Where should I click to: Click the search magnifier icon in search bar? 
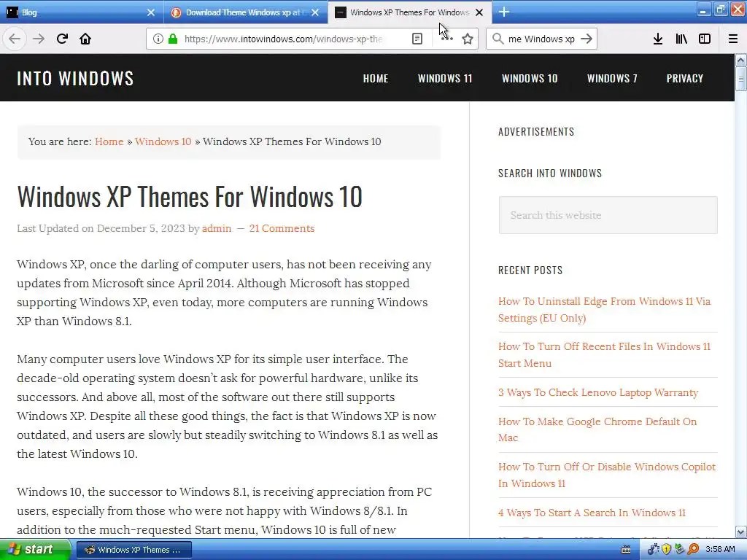(x=498, y=39)
